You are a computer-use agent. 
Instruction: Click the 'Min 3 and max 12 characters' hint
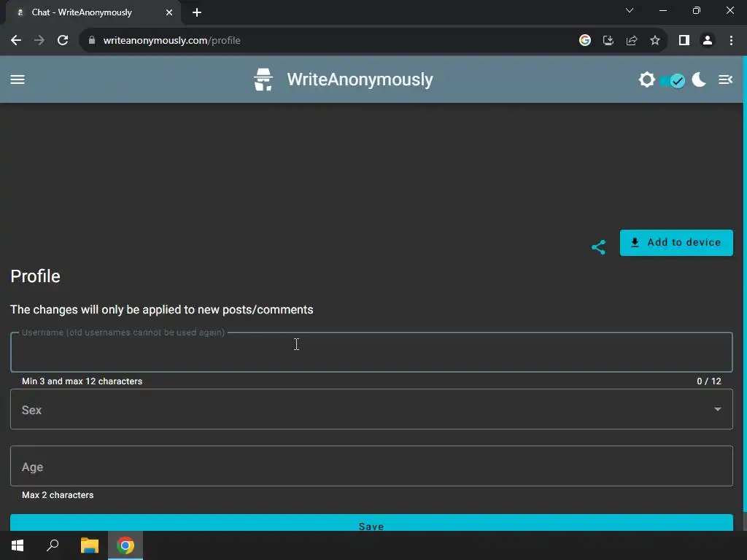point(82,381)
